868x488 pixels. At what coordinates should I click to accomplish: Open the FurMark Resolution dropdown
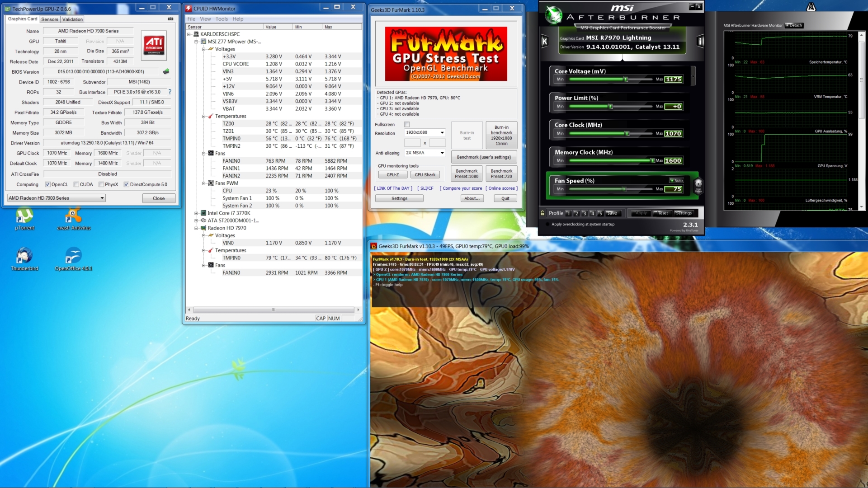[x=425, y=132]
